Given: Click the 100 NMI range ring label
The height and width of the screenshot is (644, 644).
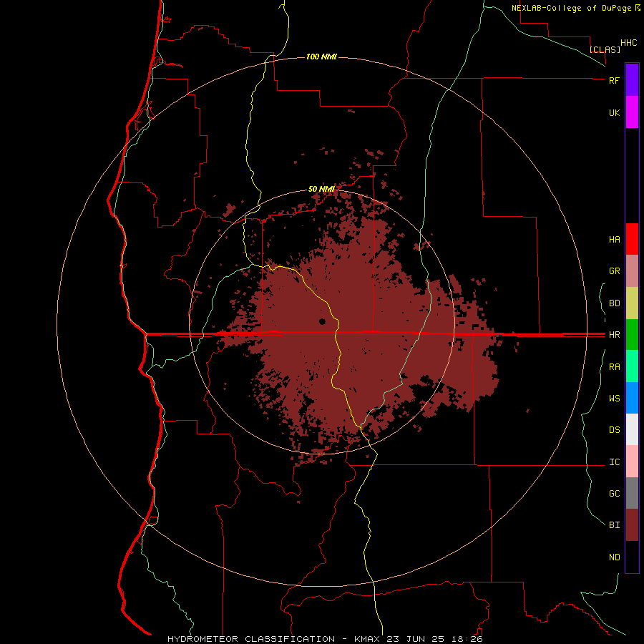Looking at the screenshot, I should [321, 57].
